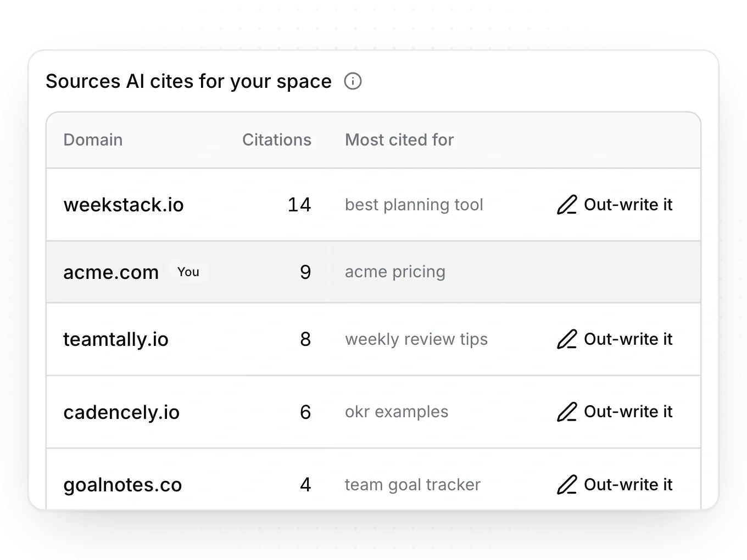
Task: Click the citation count 4
Action: pyautogui.click(x=305, y=485)
